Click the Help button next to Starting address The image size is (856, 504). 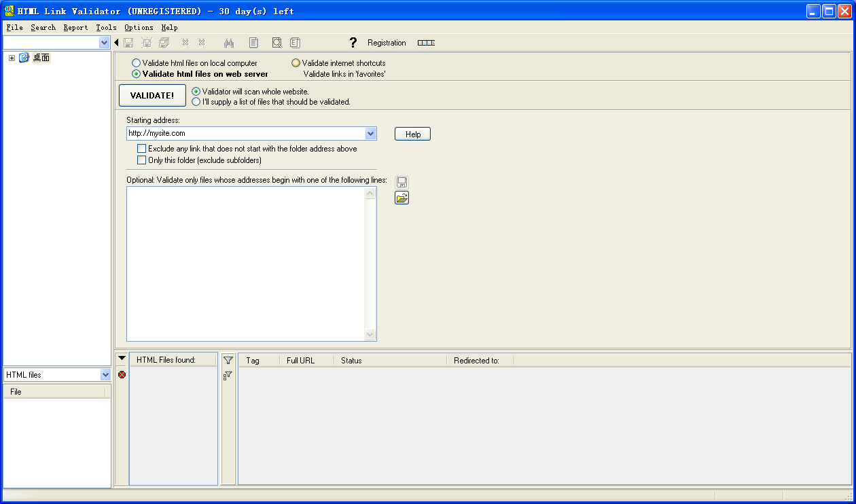coord(413,134)
